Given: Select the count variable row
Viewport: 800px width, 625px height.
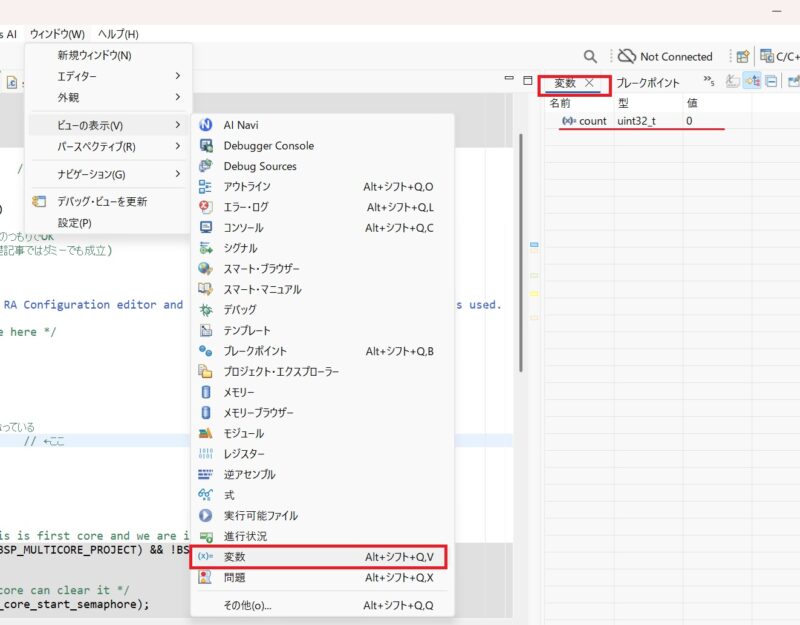Looking at the screenshot, I should [x=592, y=121].
